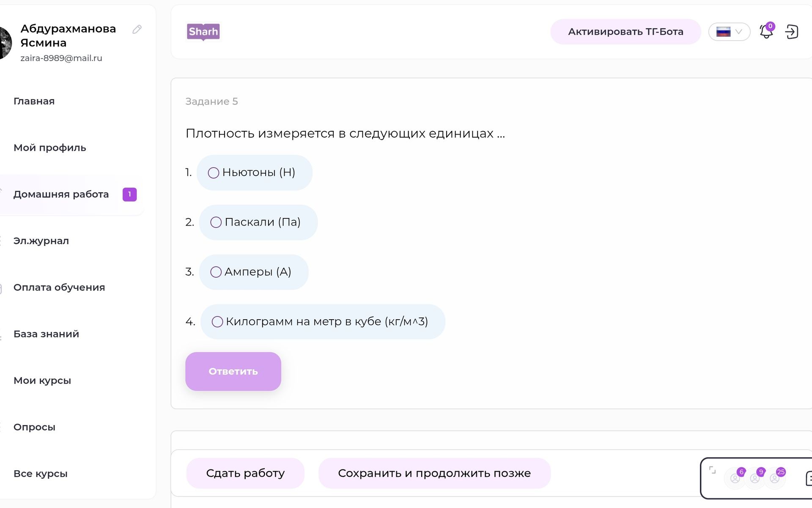Click the pencil edit icon beside the name

coord(137,29)
